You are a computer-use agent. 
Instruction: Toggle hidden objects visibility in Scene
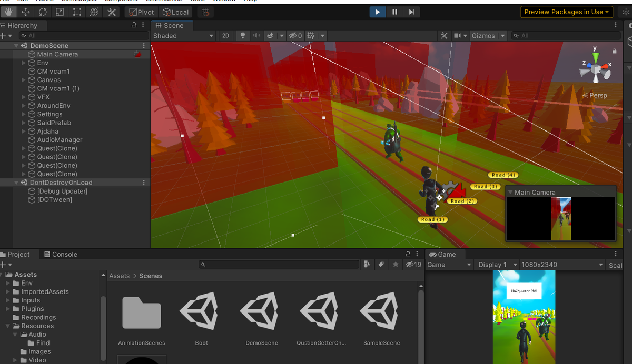pyautogui.click(x=295, y=36)
